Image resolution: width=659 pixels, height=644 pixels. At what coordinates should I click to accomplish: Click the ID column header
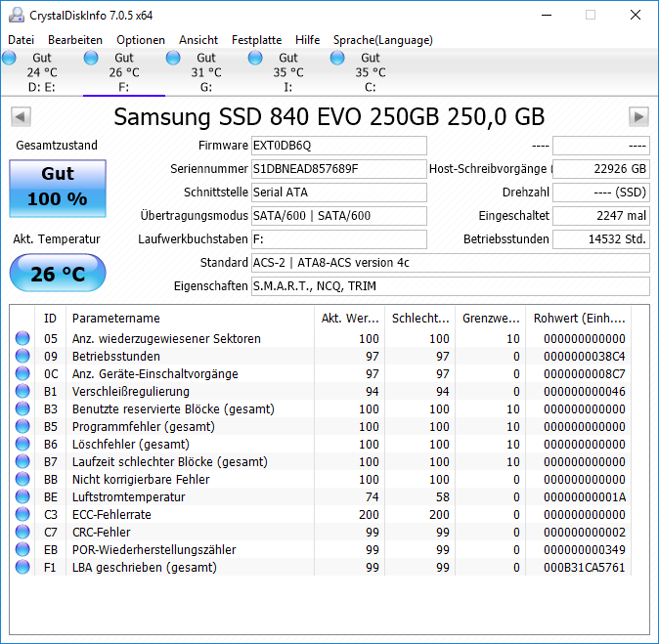pos(50,319)
